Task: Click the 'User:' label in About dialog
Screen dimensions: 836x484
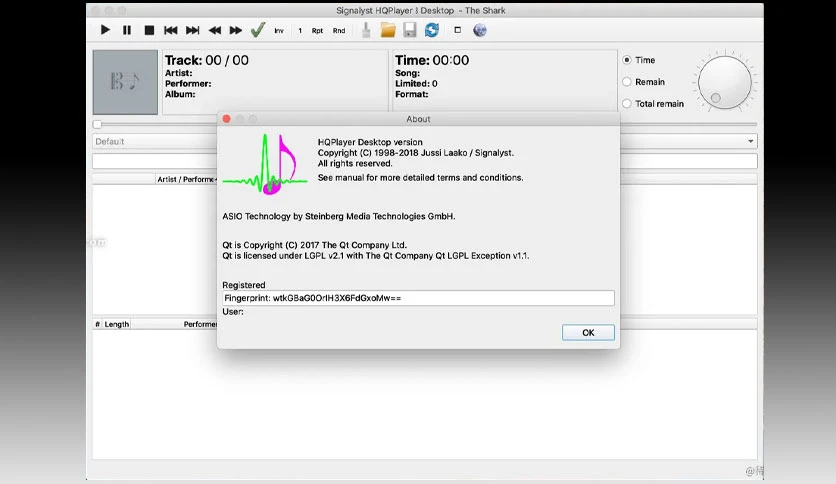Action: [233, 312]
